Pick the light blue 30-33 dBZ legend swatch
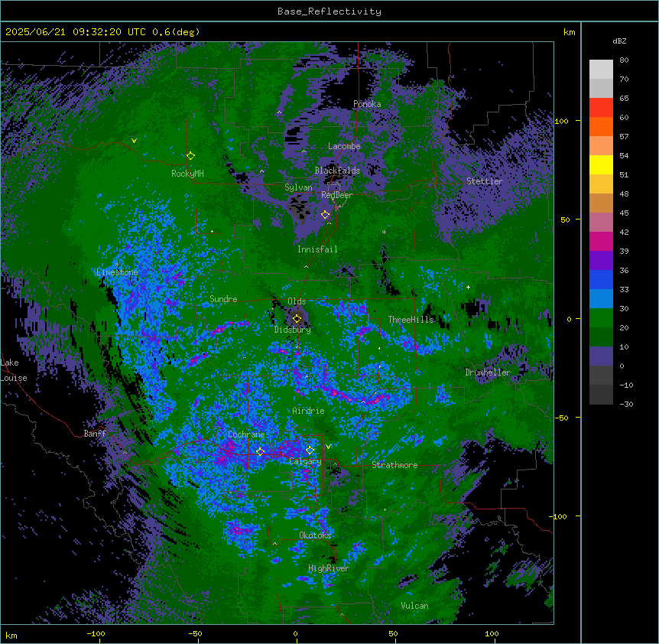 pyautogui.click(x=601, y=299)
